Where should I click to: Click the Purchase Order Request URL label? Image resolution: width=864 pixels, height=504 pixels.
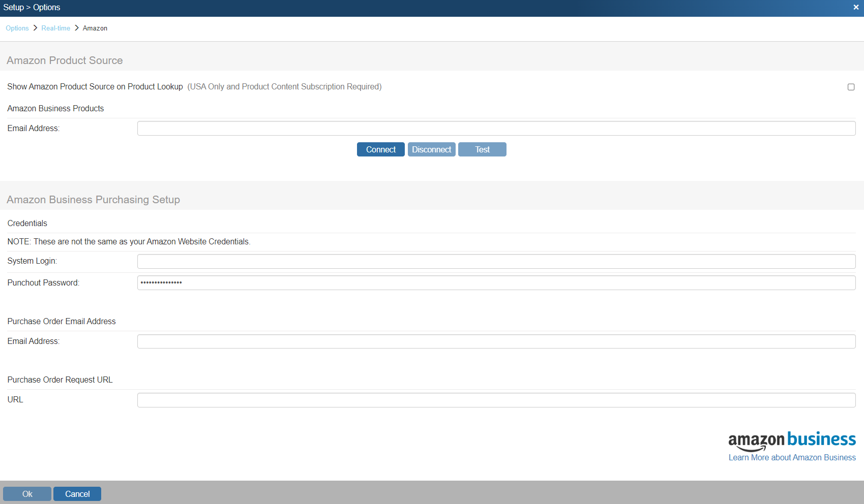60,380
